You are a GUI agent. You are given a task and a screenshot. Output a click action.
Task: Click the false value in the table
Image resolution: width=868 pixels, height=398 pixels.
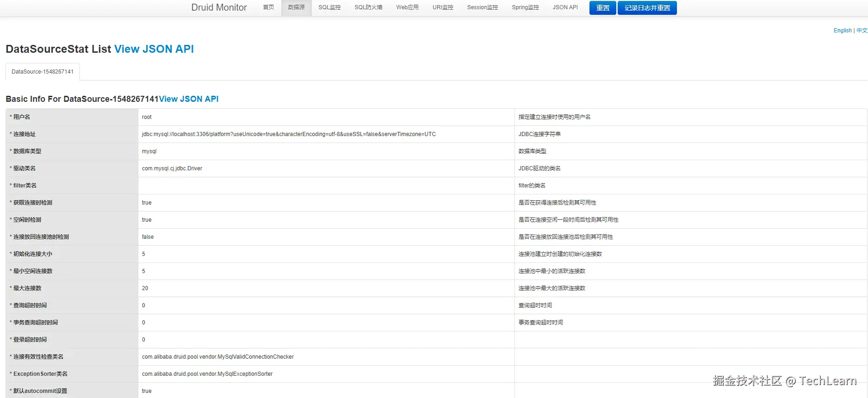tap(148, 237)
